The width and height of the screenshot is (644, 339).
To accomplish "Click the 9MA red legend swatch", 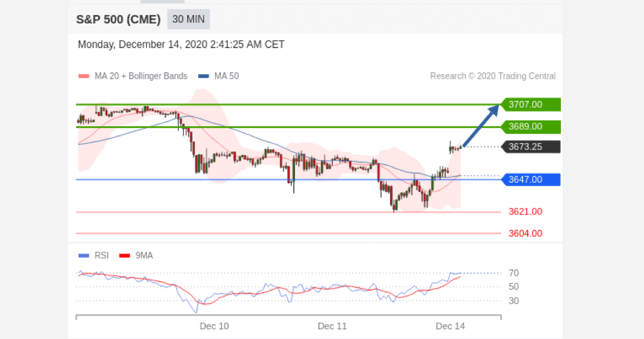I will [x=125, y=256].
